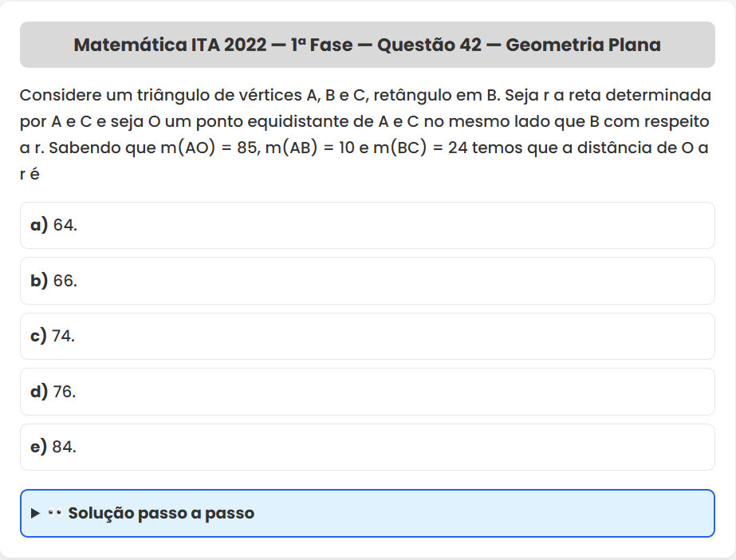
Task: Choose answer option b) 66
Action: (367, 281)
